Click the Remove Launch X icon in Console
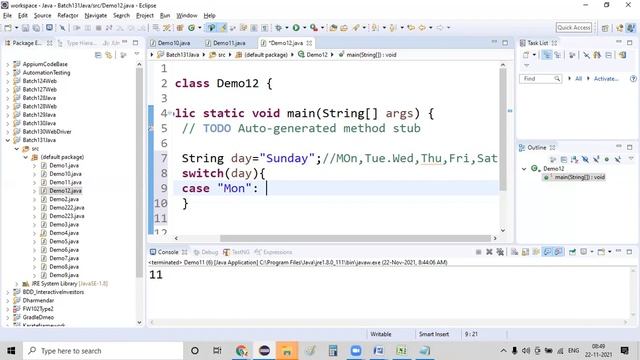Screen dimensions: 640x360 tap(489, 252)
